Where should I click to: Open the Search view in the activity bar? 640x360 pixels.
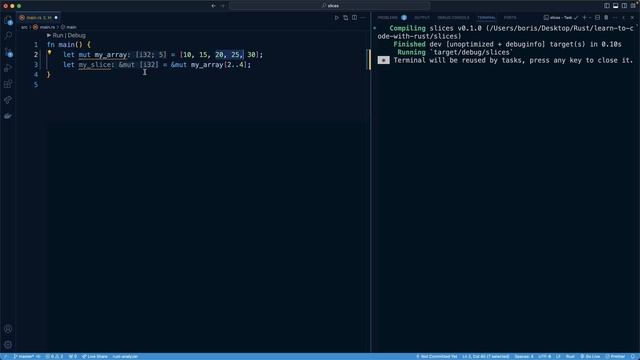[x=8, y=36]
